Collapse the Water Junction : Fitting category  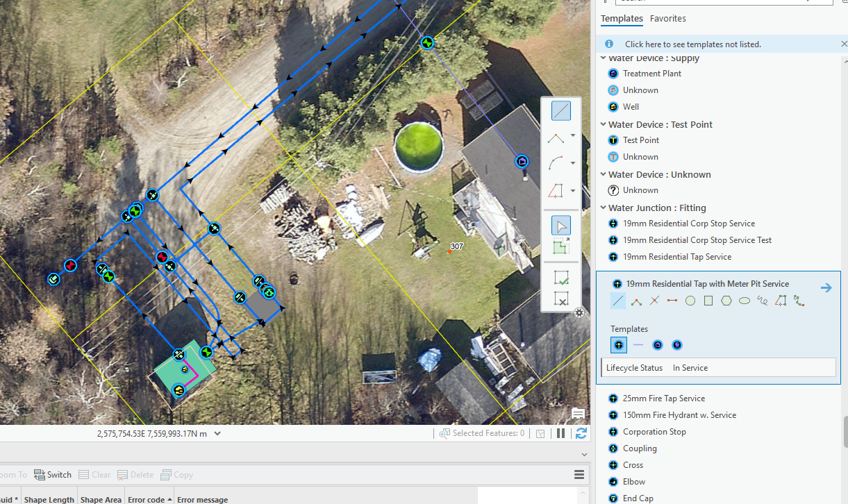(x=603, y=207)
